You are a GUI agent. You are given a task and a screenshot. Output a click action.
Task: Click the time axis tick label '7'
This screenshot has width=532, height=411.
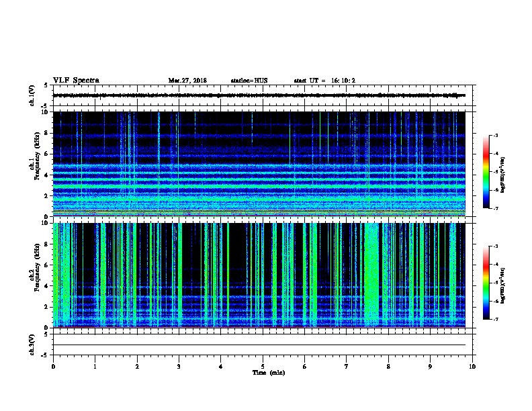(x=347, y=367)
